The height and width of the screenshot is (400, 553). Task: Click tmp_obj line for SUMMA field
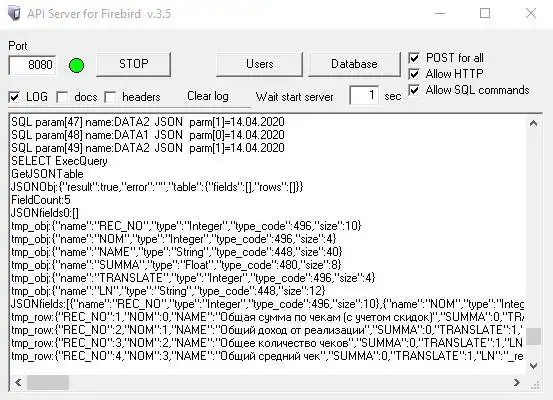[176, 265]
